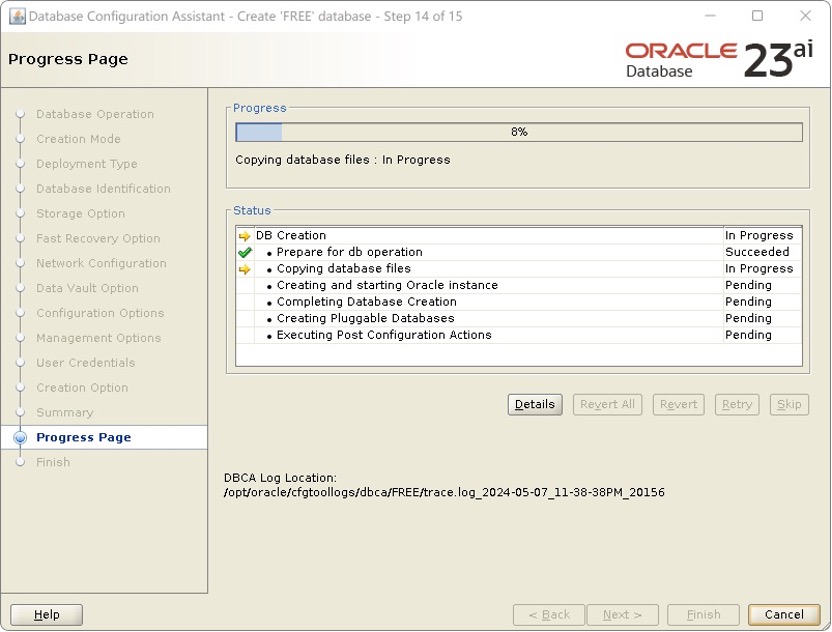Click the DBCA log file path text
The width and height of the screenshot is (832, 632).
click(x=444, y=492)
